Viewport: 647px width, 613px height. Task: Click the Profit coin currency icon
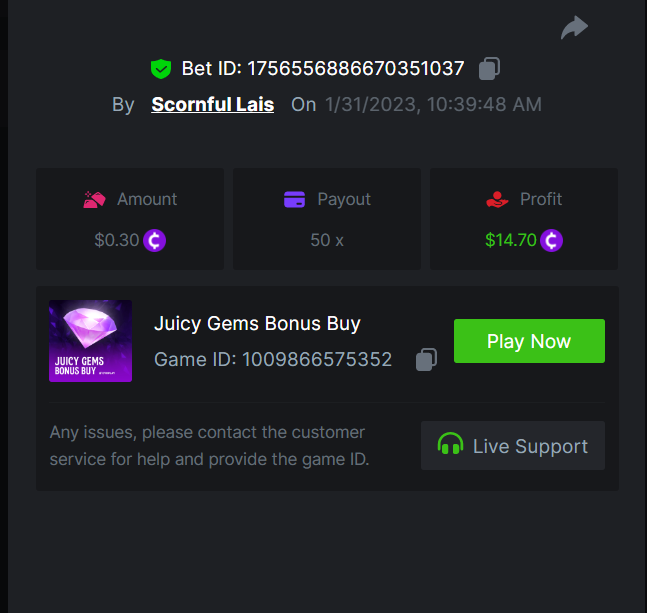[551, 240]
